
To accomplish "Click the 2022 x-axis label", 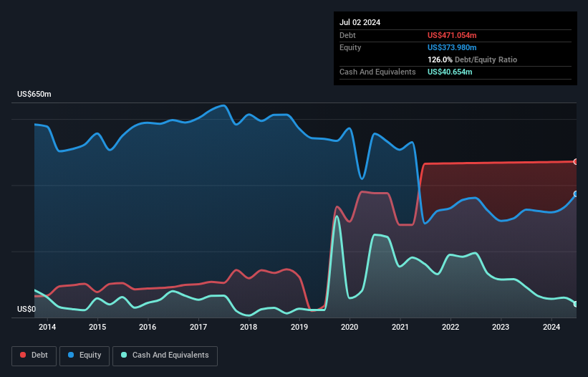I will tap(450, 327).
